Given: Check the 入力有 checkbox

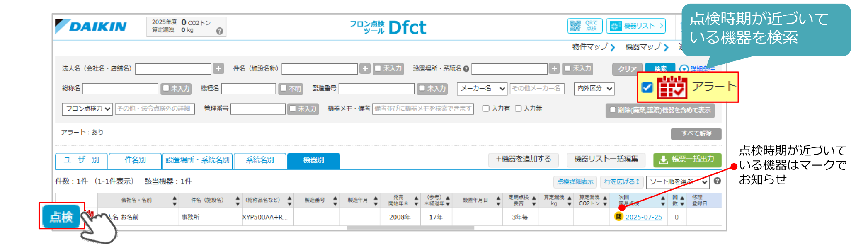Looking at the screenshot, I should tap(486, 109).
